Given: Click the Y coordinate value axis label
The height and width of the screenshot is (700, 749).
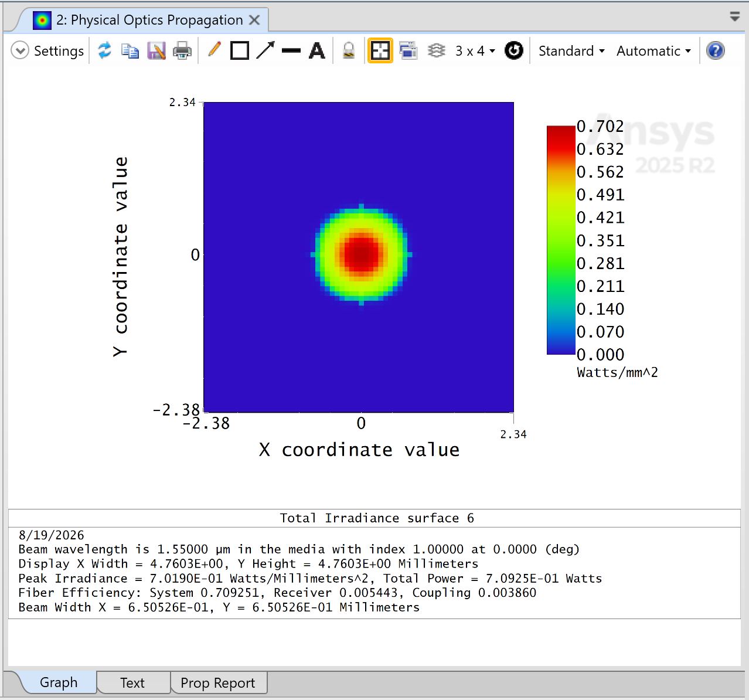Looking at the screenshot, I should [120, 257].
